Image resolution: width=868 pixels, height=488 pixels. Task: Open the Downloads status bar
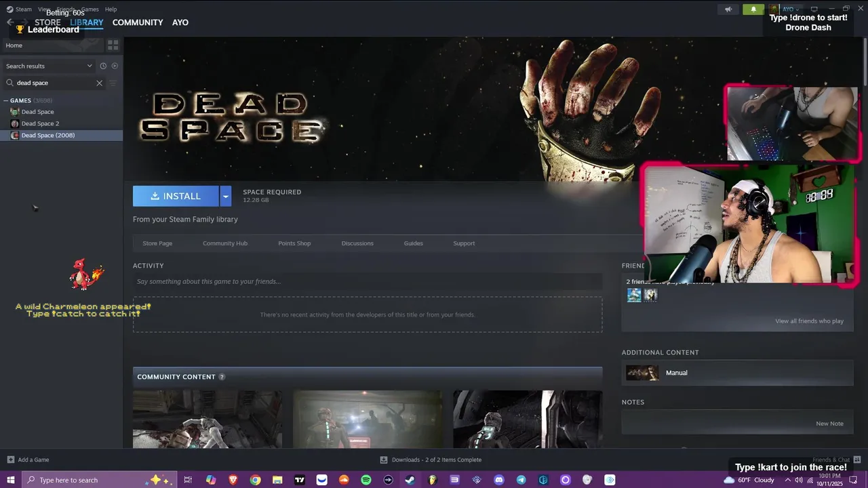[431, 460]
